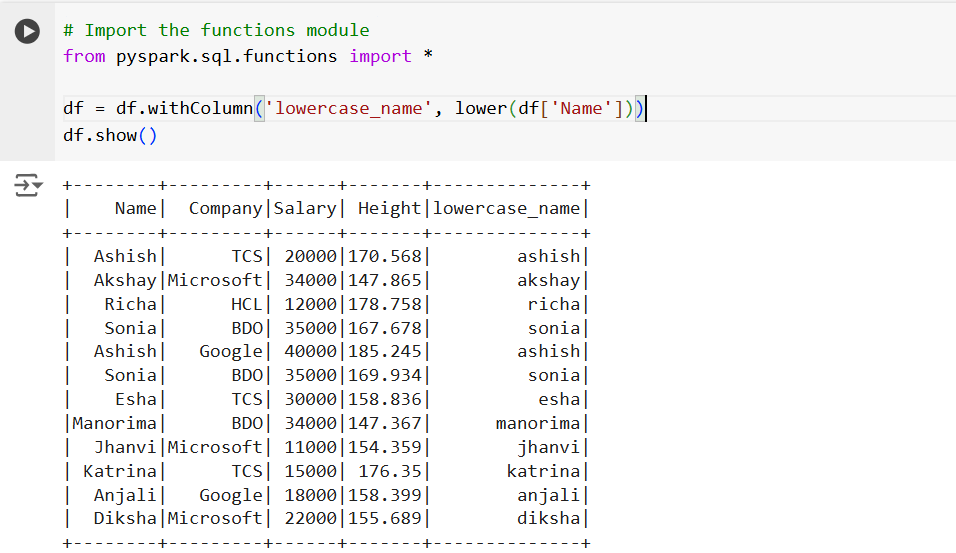The height and width of the screenshot is (553, 956).
Task: Run the code cell with the play button
Action: (28, 31)
